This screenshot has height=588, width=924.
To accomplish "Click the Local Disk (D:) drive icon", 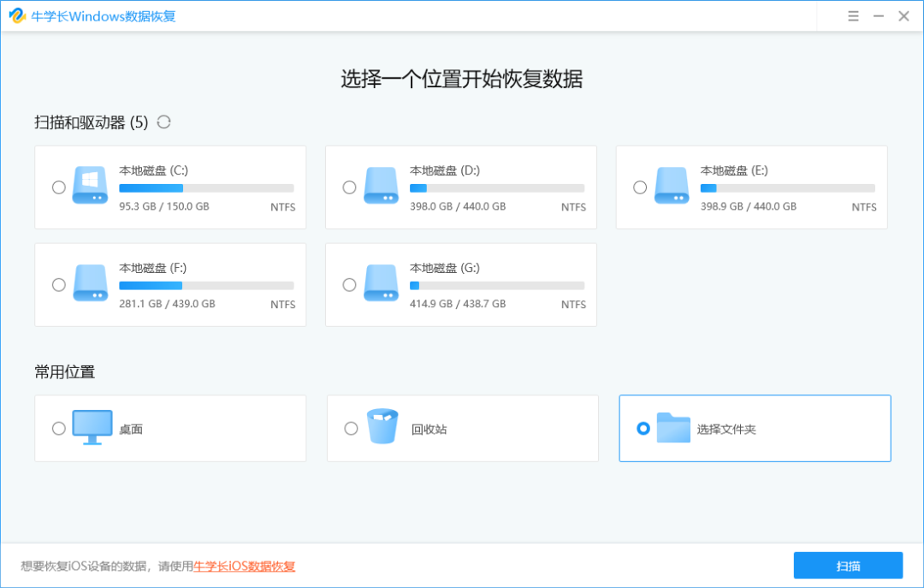I will click(381, 186).
